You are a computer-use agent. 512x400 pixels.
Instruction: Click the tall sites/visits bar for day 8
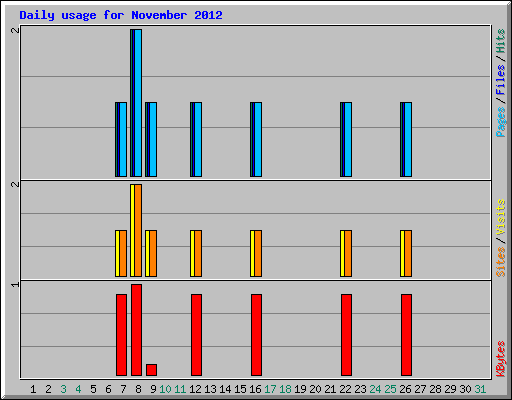tap(136, 230)
